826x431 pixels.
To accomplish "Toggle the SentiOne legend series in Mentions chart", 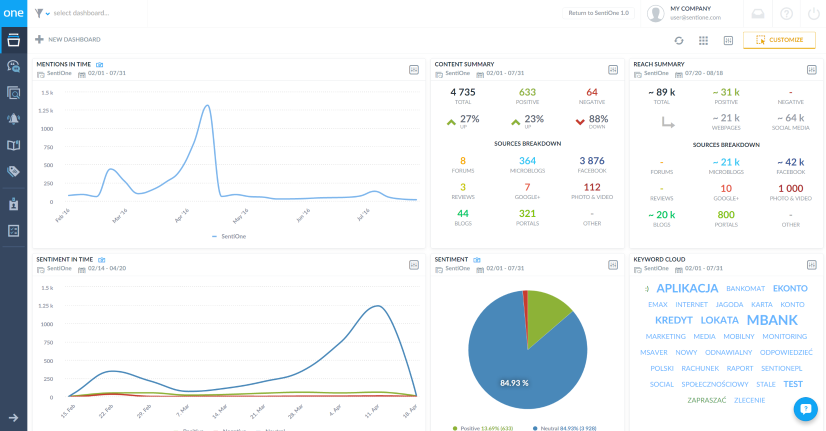I will 229,236.
